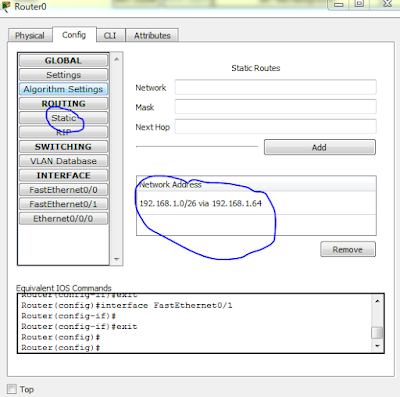Minimize the Router0 window
This screenshot has height=397, width=400.
(x=339, y=4)
